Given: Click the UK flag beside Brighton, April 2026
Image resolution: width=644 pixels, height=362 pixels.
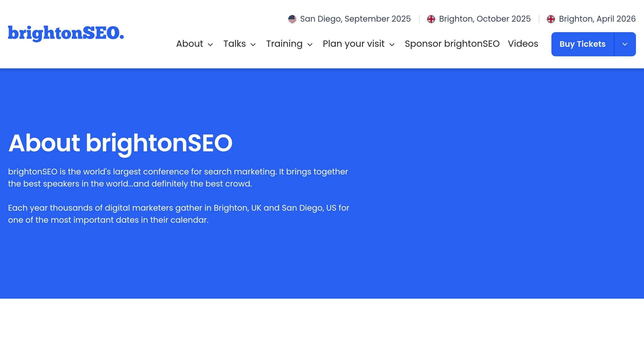Looking at the screenshot, I should click(551, 19).
